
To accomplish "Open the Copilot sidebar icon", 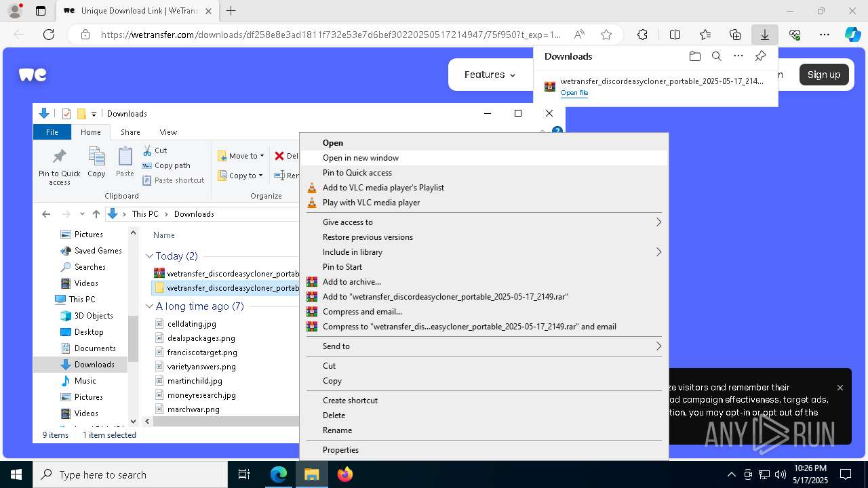I will (852, 35).
